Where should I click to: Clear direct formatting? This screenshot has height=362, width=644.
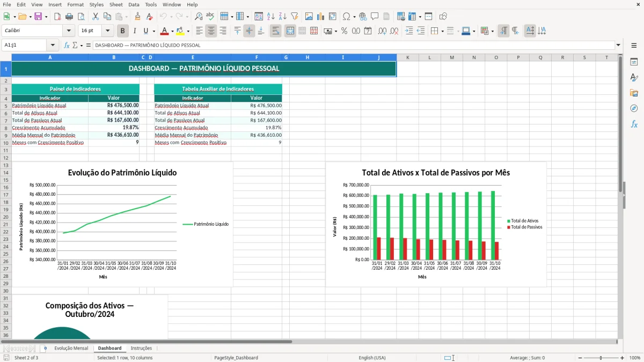[x=150, y=17]
